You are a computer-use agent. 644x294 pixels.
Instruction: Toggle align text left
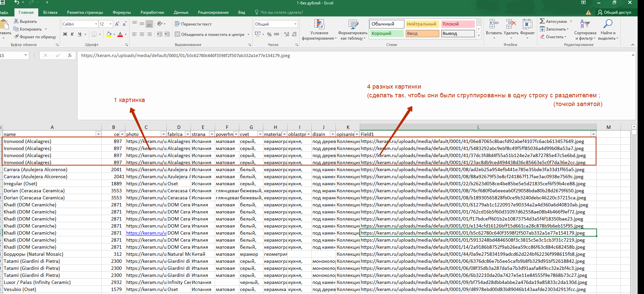click(x=135, y=34)
